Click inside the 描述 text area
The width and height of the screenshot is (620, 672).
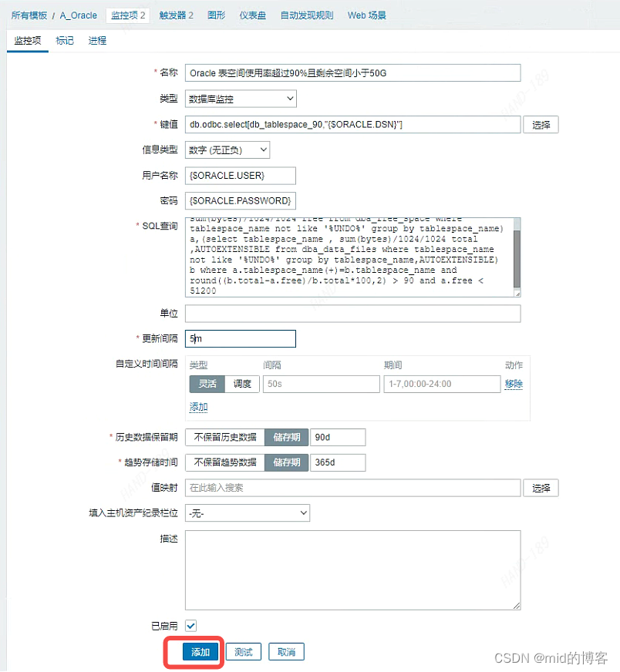pyautogui.click(x=353, y=570)
